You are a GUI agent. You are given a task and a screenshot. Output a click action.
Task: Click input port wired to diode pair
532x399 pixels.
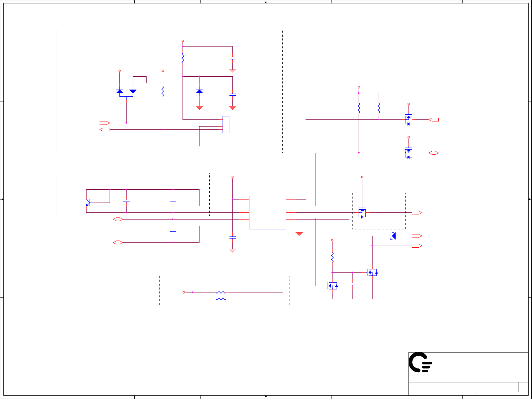[104, 123]
